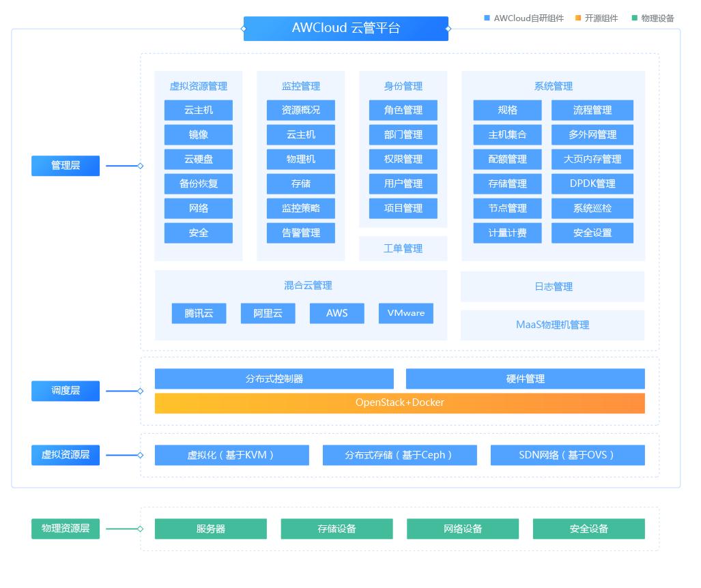701x588 pixels.
Task: Select the 管理层 label on the left
Action: (65, 165)
